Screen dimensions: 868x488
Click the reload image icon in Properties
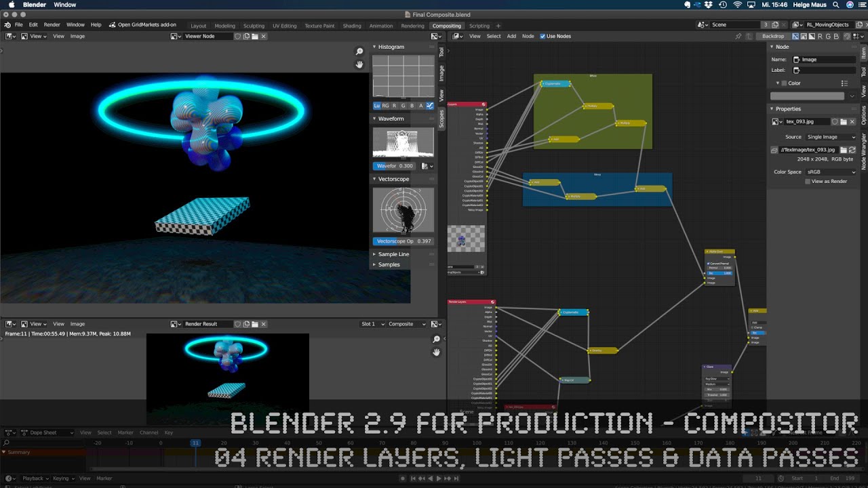point(852,149)
